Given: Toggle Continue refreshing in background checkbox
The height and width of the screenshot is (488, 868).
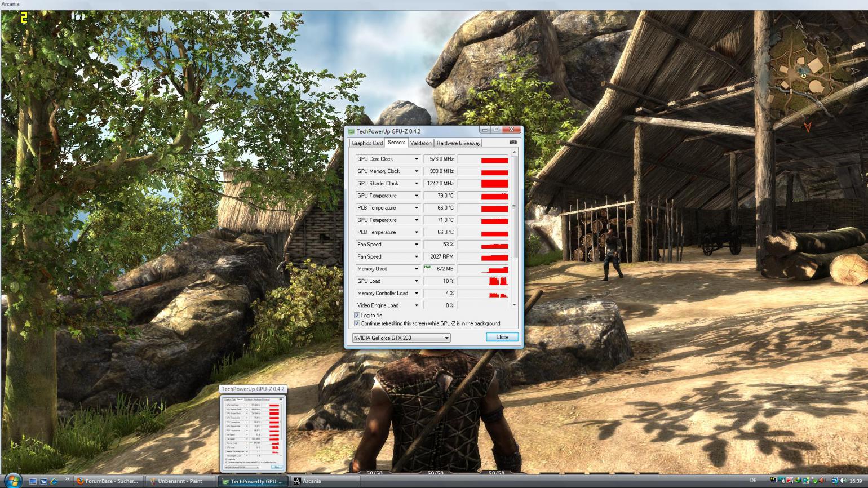Looking at the screenshot, I should click(x=357, y=323).
